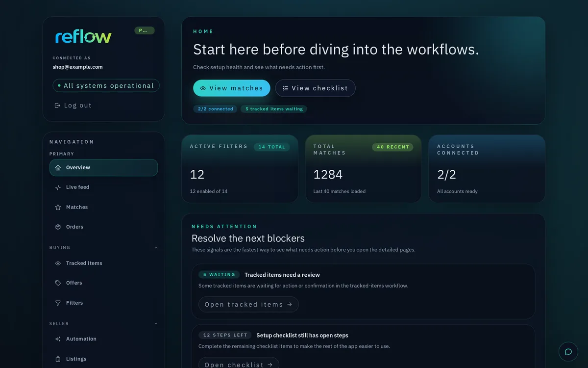Click the tag icon beside Offers
This screenshot has width=588, height=368.
(58, 283)
